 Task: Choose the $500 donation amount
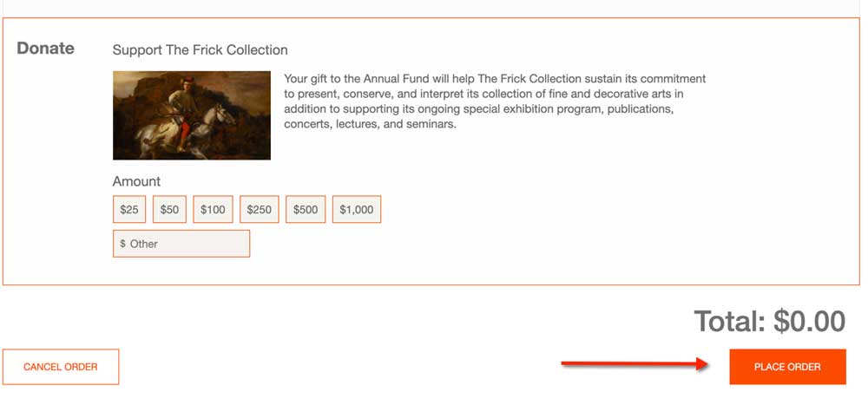tap(306, 210)
